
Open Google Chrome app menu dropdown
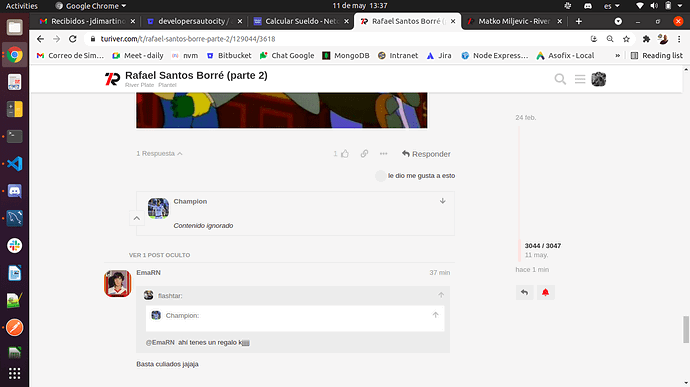coord(91,6)
